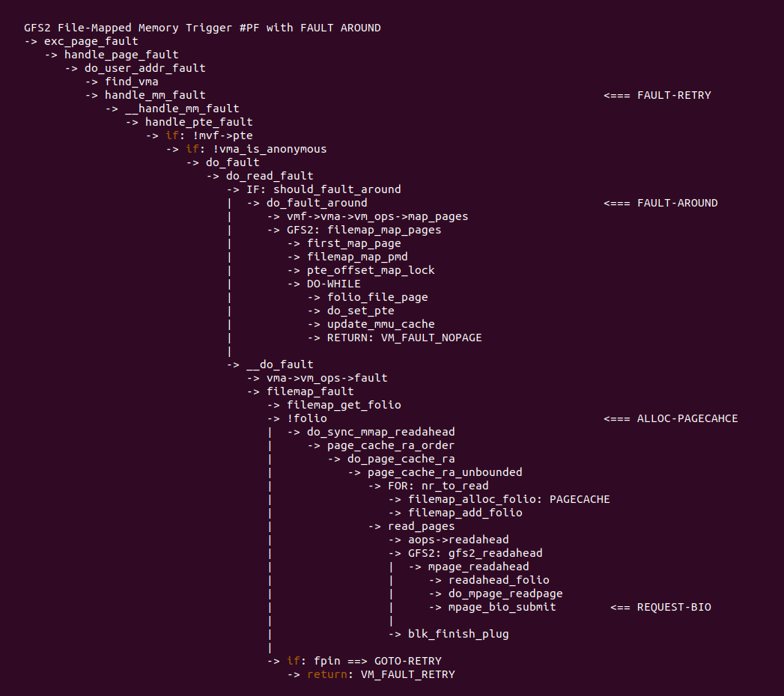Click the find_vma call
Screen dimensions: 784x696
coord(131,82)
